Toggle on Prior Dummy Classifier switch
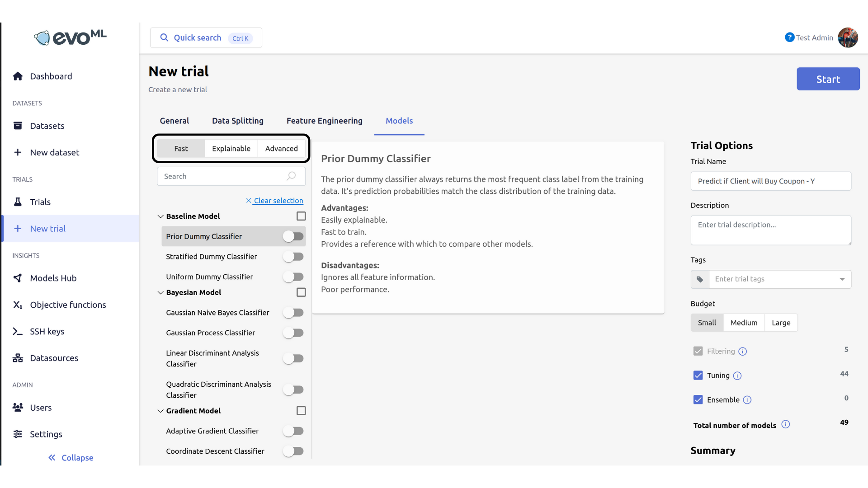This screenshot has height=488, width=868. (293, 236)
